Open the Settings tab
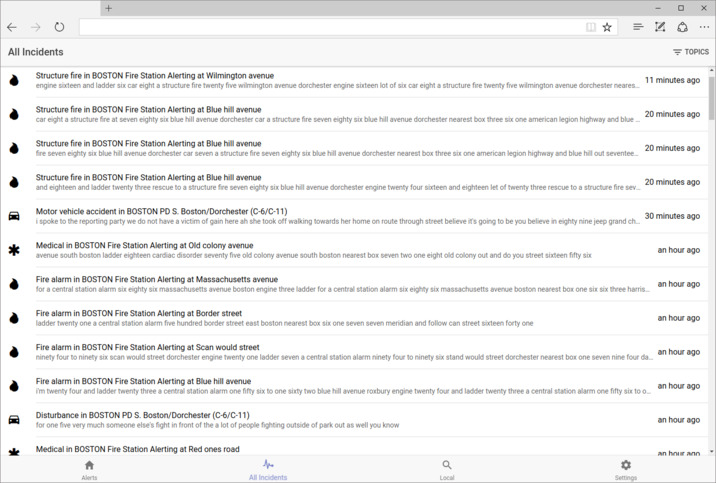 click(x=626, y=470)
